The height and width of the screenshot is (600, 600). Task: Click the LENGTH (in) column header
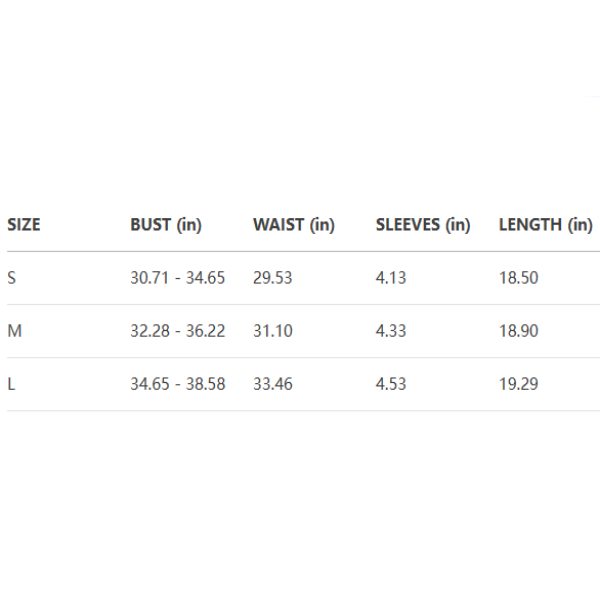pyautogui.click(x=546, y=225)
